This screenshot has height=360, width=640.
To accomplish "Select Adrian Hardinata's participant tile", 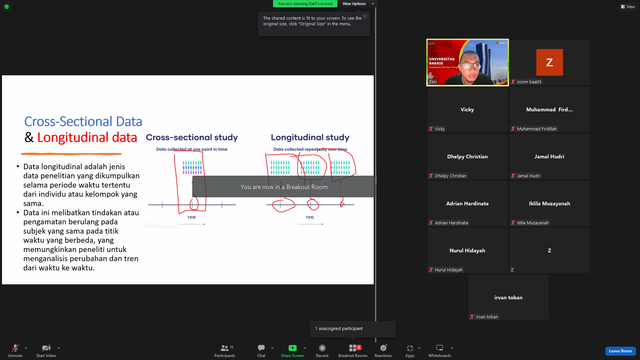I will click(x=467, y=203).
